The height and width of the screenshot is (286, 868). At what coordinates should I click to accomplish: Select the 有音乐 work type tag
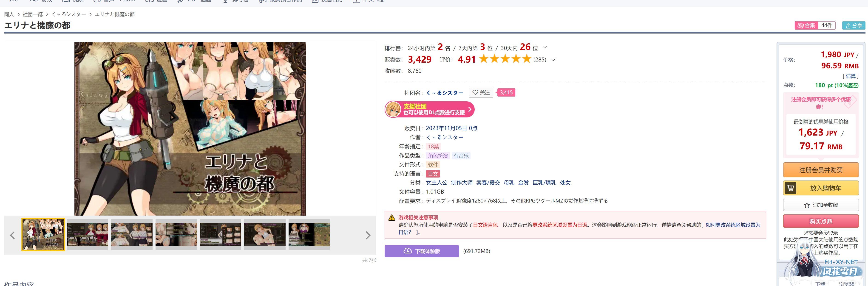(x=461, y=156)
